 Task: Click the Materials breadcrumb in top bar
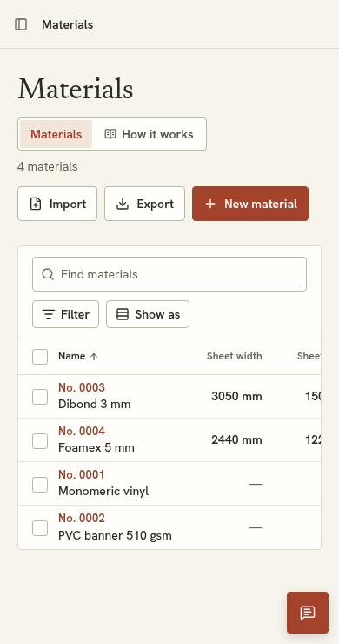(x=67, y=24)
